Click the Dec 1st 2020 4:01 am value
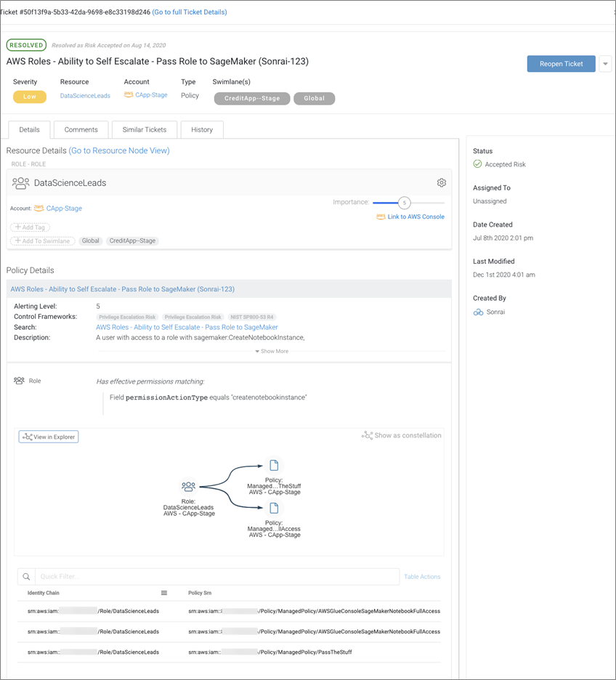The width and height of the screenshot is (616, 680). 503,275
